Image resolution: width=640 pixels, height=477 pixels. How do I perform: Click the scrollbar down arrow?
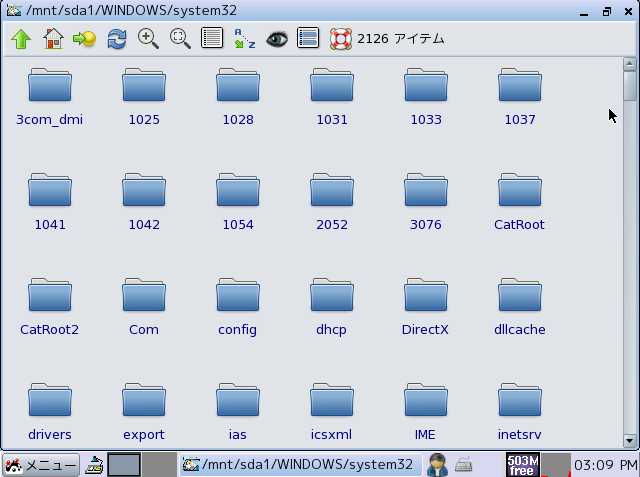[630, 440]
